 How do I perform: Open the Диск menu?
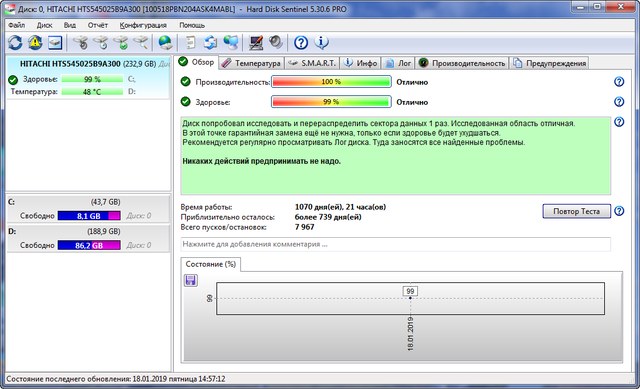coord(44,25)
